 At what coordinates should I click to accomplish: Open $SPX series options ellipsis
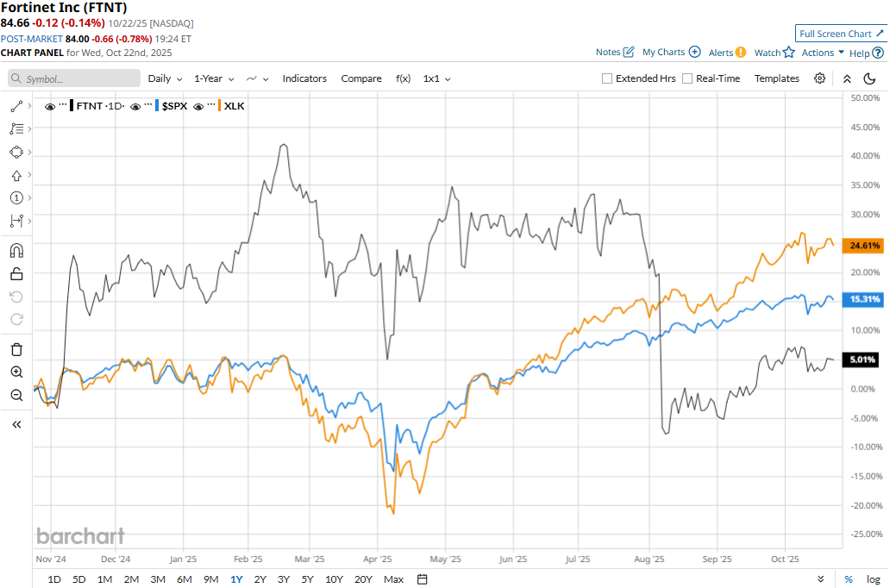pos(147,105)
